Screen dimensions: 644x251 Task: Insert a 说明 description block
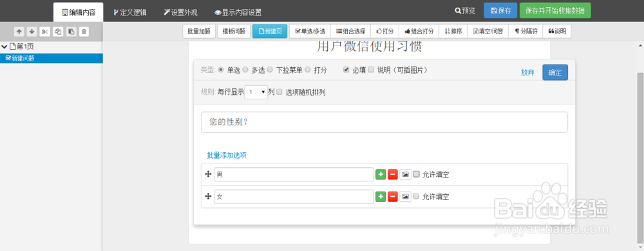coord(557,31)
